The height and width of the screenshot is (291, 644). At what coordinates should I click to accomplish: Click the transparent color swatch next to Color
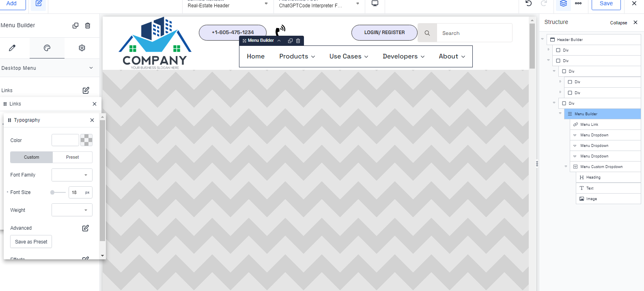pos(86,140)
